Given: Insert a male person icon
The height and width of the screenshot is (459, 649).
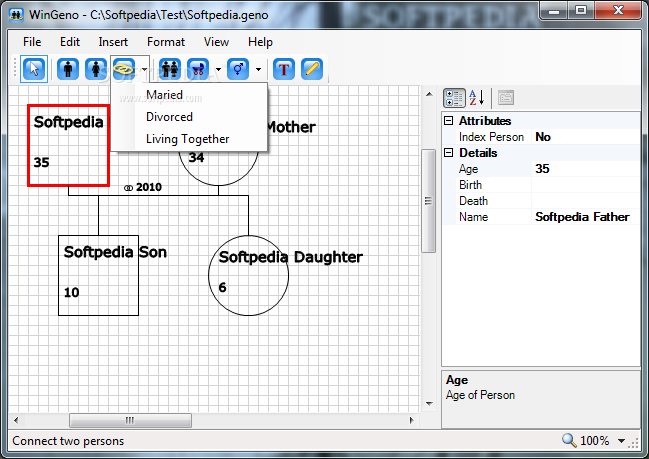Looking at the screenshot, I should point(68,69).
